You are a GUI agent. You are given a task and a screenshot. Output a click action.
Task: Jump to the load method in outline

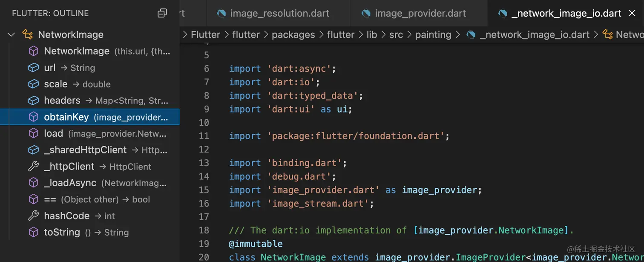89,133
